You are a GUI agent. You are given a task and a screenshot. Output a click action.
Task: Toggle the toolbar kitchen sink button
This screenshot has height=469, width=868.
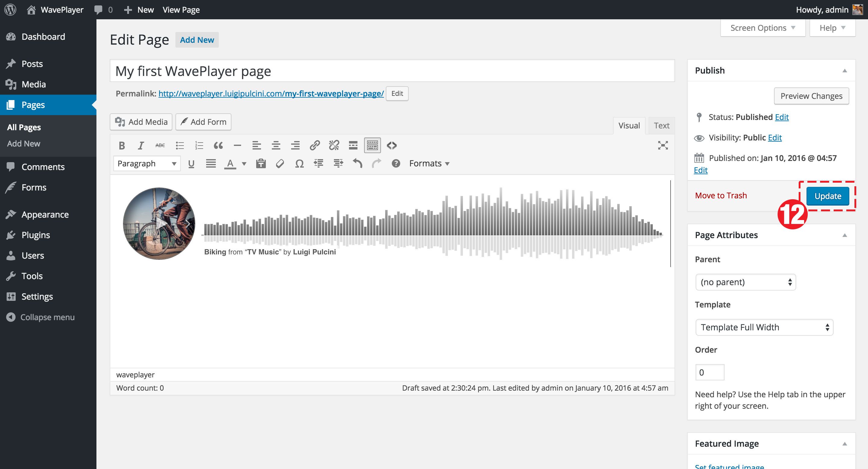[x=372, y=146]
